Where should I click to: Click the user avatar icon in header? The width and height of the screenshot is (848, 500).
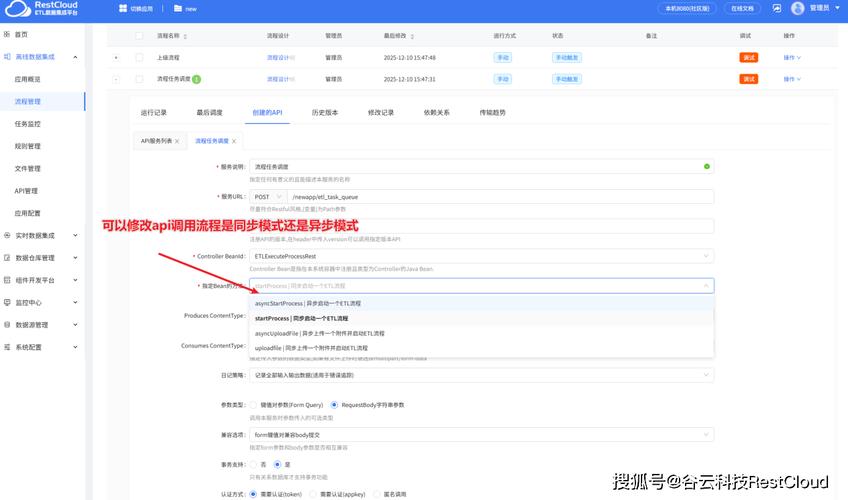click(x=797, y=8)
